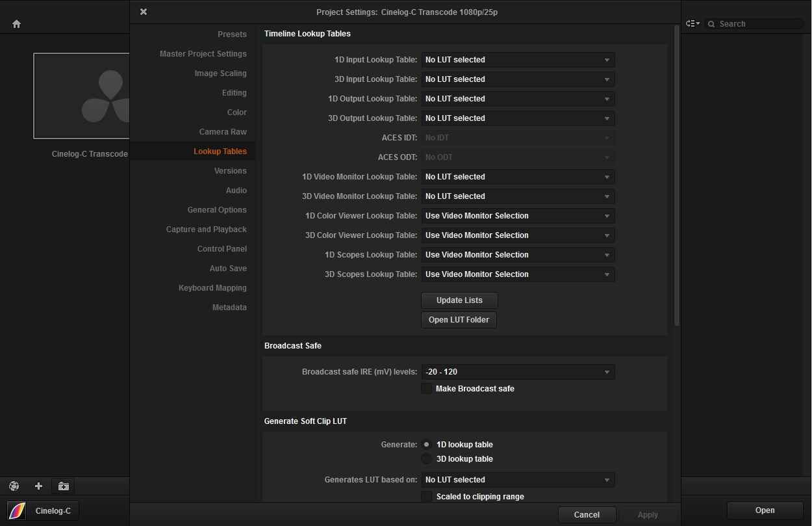This screenshot has width=812, height=526.
Task: Open the Editing settings page
Action: tap(234, 93)
